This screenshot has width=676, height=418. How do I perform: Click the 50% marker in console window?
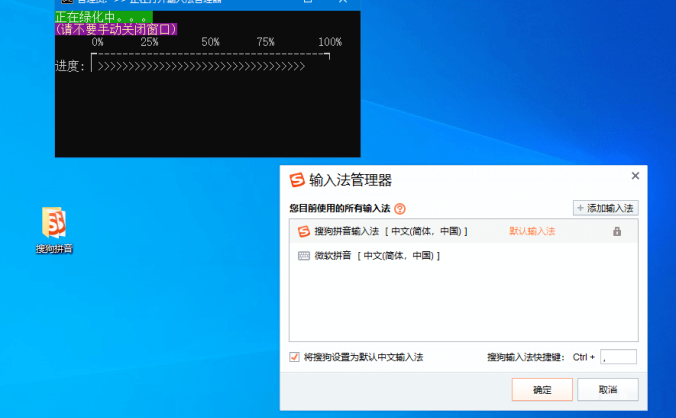tap(210, 42)
